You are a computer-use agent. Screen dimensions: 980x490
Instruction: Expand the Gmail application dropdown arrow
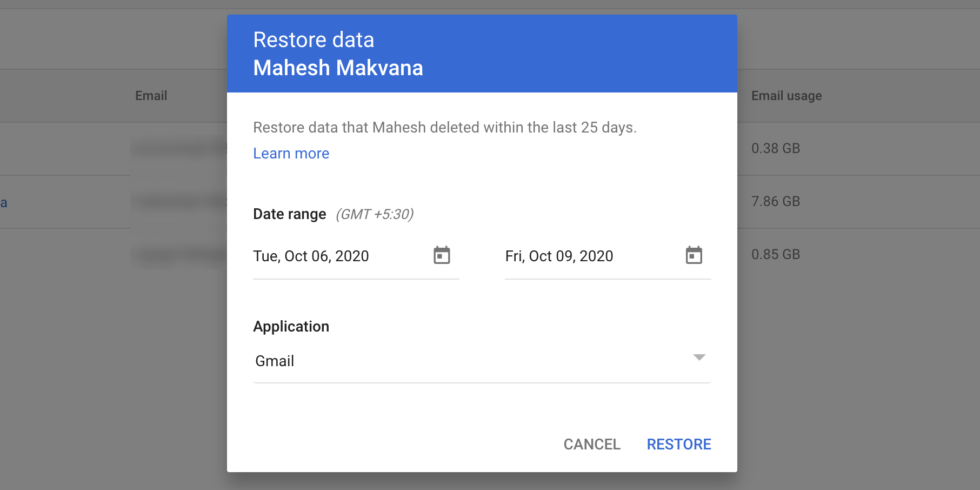700,357
